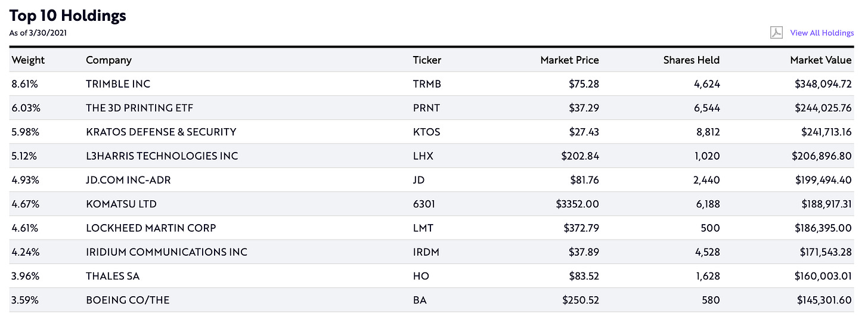Screen dimensions: 868x326
Task: Click IRIDIUM COMMUNICATIONS INC company name
Action: click(x=166, y=252)
